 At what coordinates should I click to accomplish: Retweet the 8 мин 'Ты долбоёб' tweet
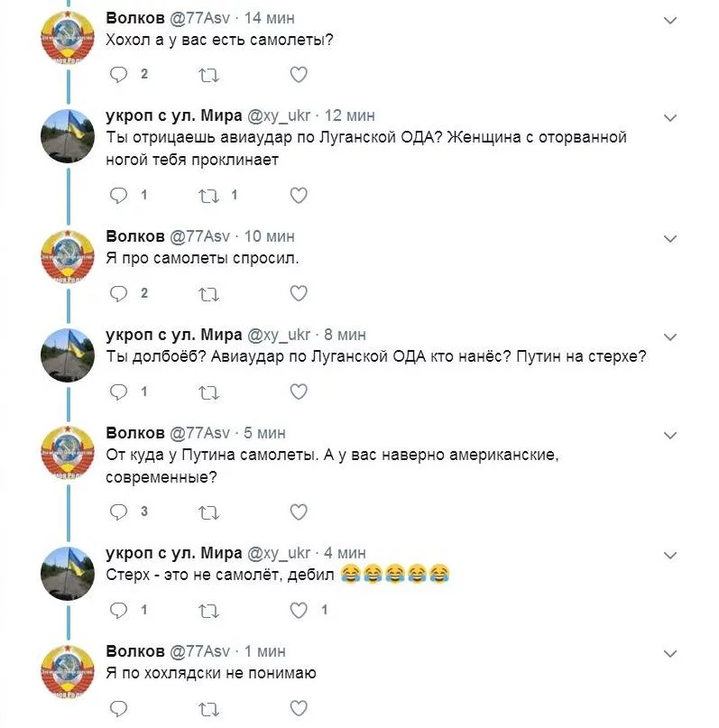[208, 392]
